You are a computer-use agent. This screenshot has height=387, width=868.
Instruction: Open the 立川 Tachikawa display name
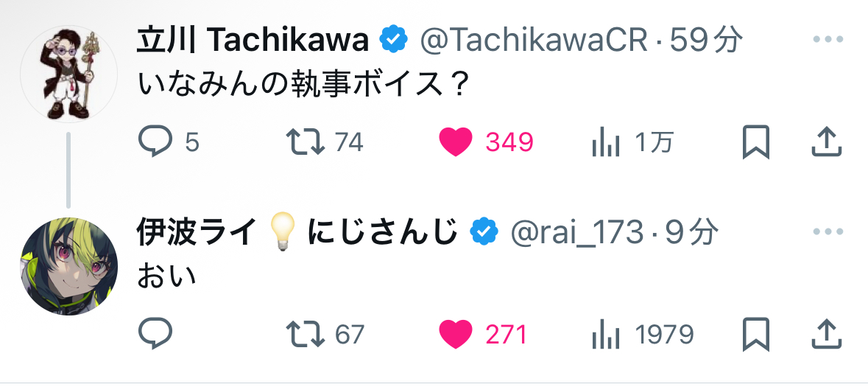[253, 41]
